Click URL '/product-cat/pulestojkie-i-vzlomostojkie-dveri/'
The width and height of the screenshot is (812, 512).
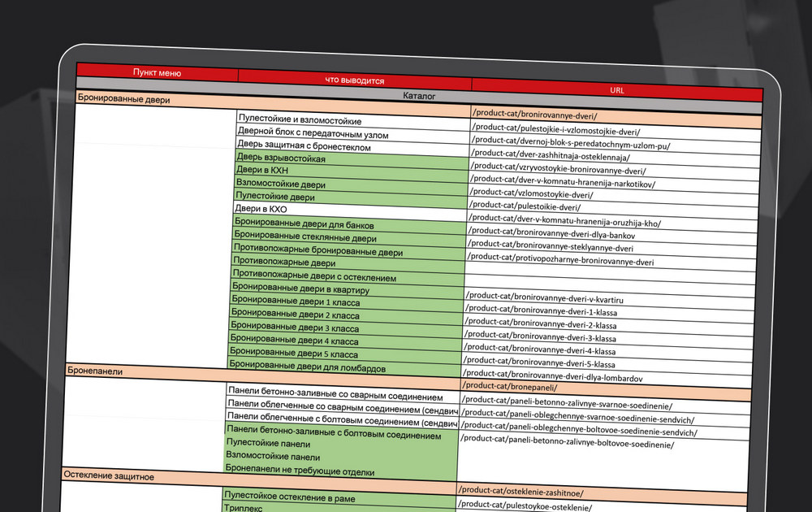click(x=556, y=129)
